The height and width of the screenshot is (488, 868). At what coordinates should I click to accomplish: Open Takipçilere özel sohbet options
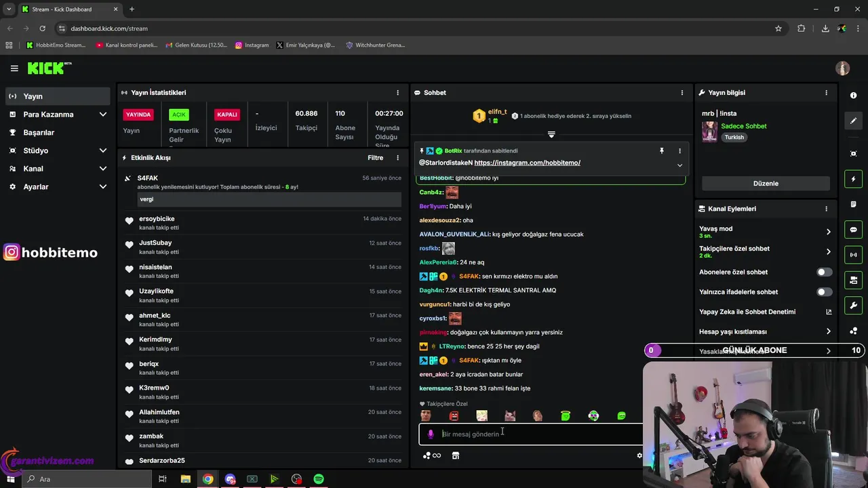click(765, 251)
